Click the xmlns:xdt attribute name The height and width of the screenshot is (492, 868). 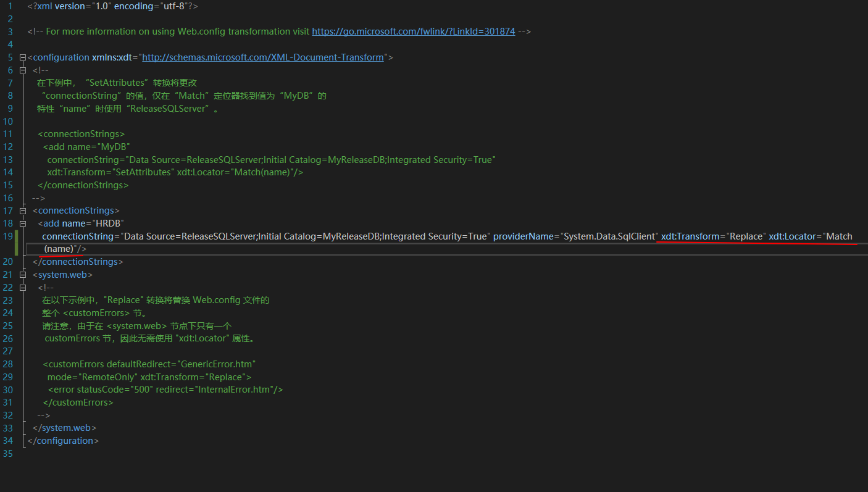click(x=112, y=57)
